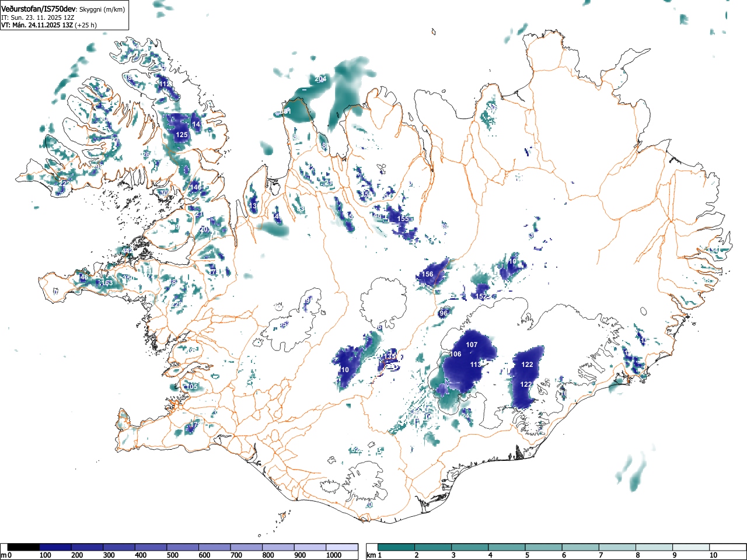
Task: Click the 'km' unit label of the legend
Action: pos(371,555)
